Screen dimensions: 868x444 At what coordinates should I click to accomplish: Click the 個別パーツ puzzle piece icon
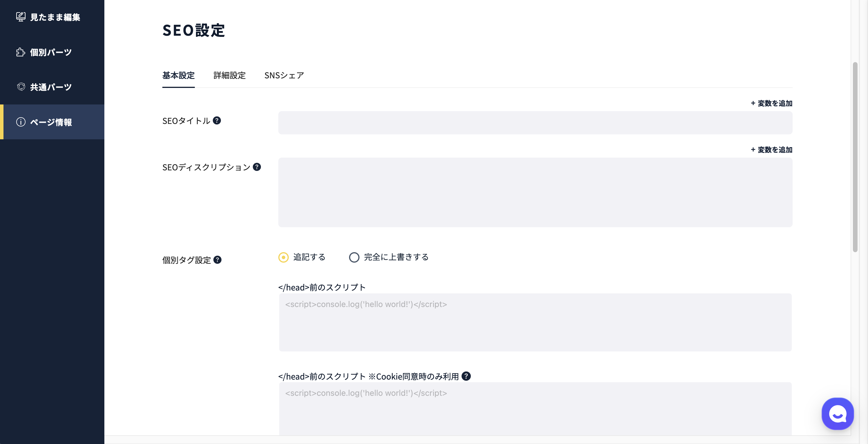(21, 52)
